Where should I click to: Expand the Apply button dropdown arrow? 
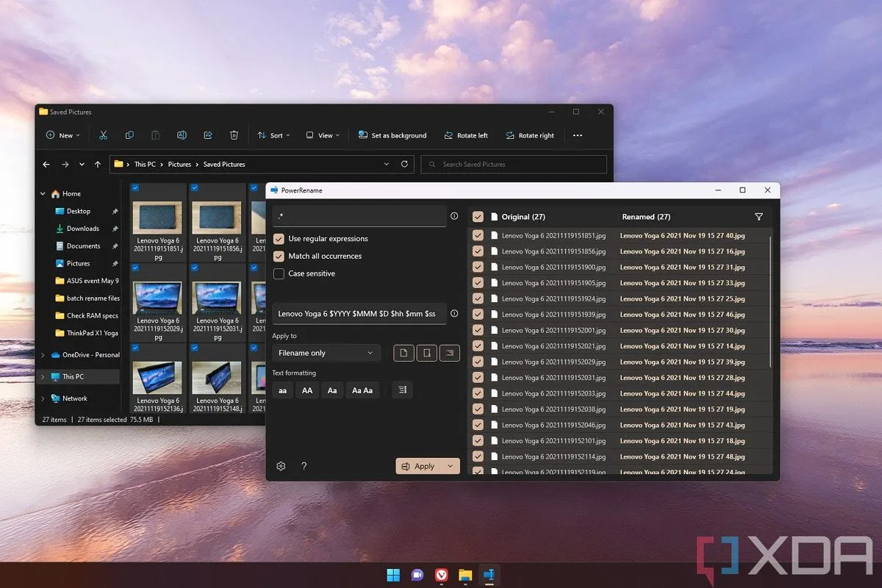[x=451, y=466]
